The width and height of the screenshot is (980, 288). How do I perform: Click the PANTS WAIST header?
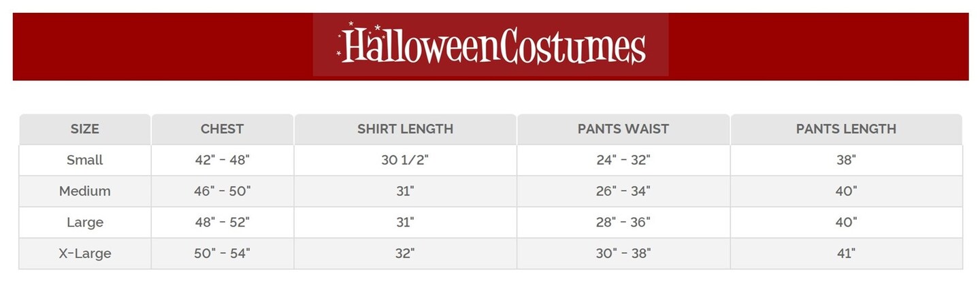coord(623,129)
